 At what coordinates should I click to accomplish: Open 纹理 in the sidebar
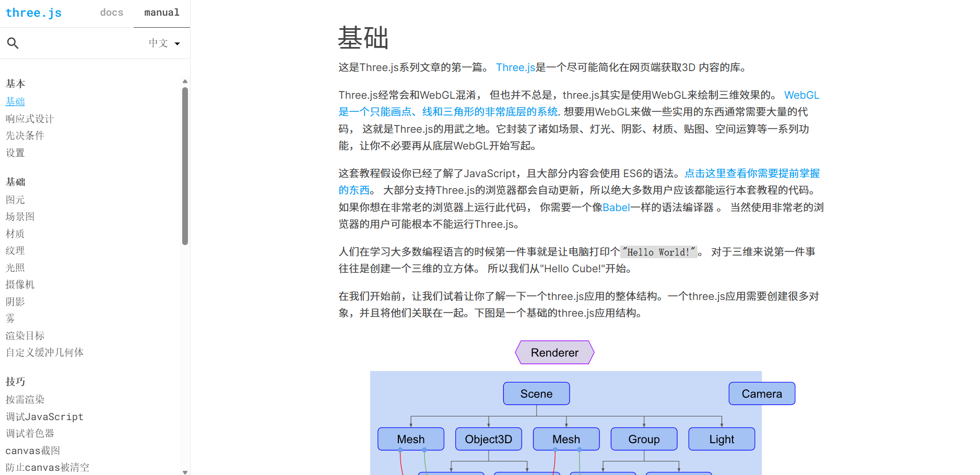[15, 250]
